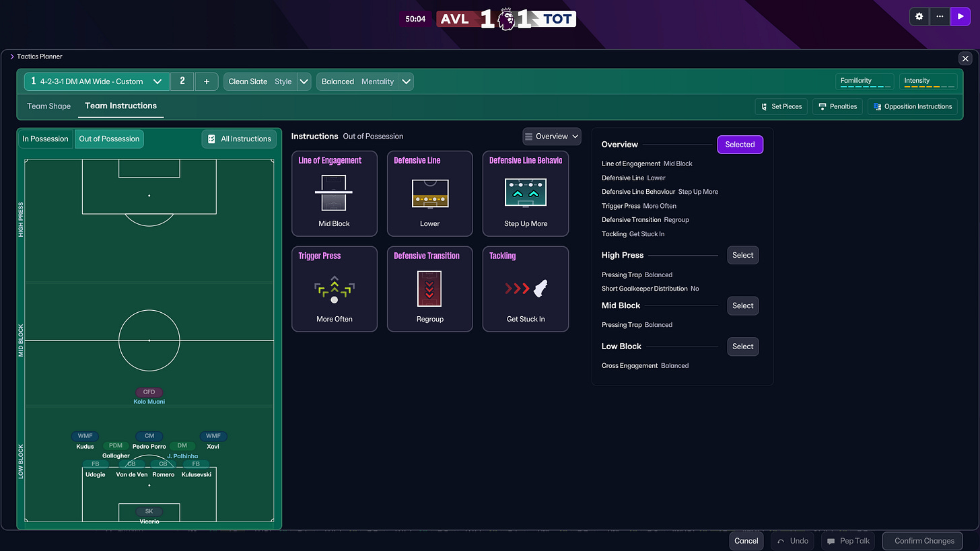This screenshot has height=551, width=980.
Task: Select the High Press section
Action: click(x=743, y=255)
